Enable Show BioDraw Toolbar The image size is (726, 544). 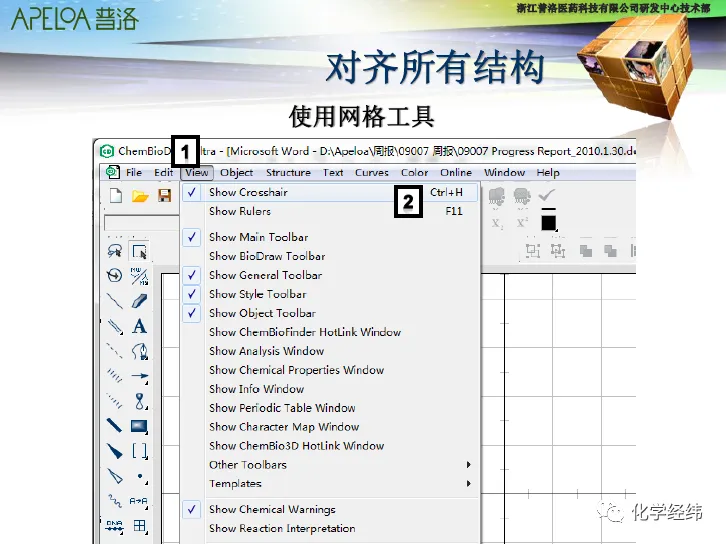(329, 256)
